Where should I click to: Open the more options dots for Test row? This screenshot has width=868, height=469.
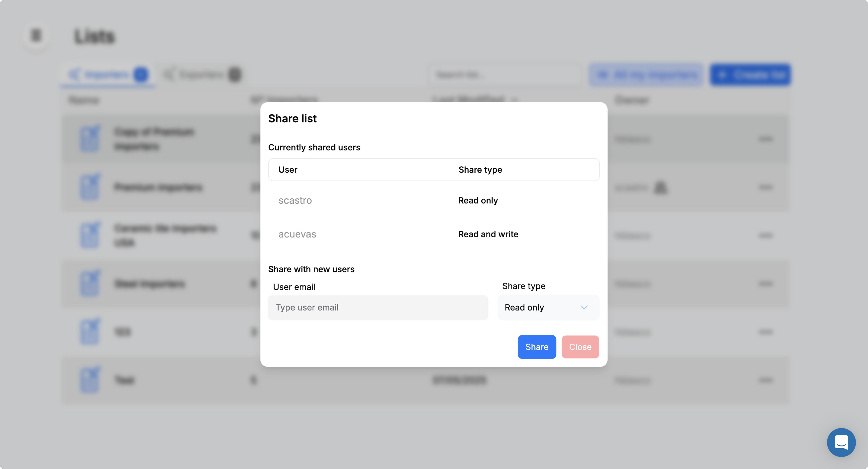click(x=765, y=380)
